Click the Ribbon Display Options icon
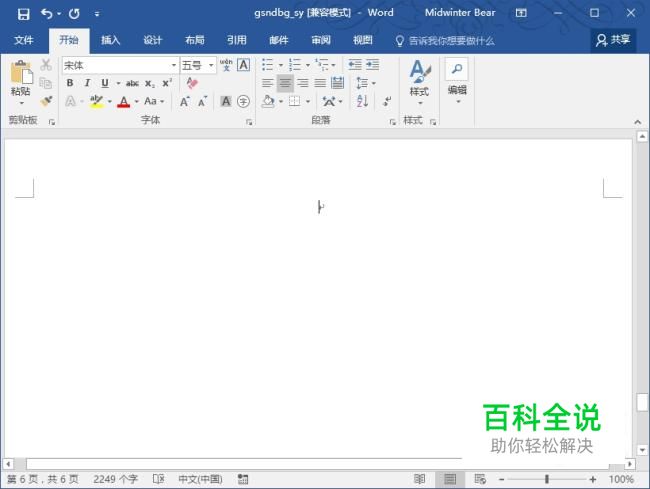The image size is (650, 489). [x=521, y=13]
